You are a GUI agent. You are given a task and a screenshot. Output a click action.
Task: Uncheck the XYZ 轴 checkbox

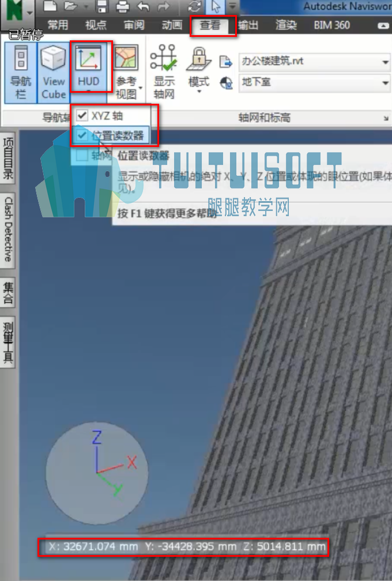(82, 116)
